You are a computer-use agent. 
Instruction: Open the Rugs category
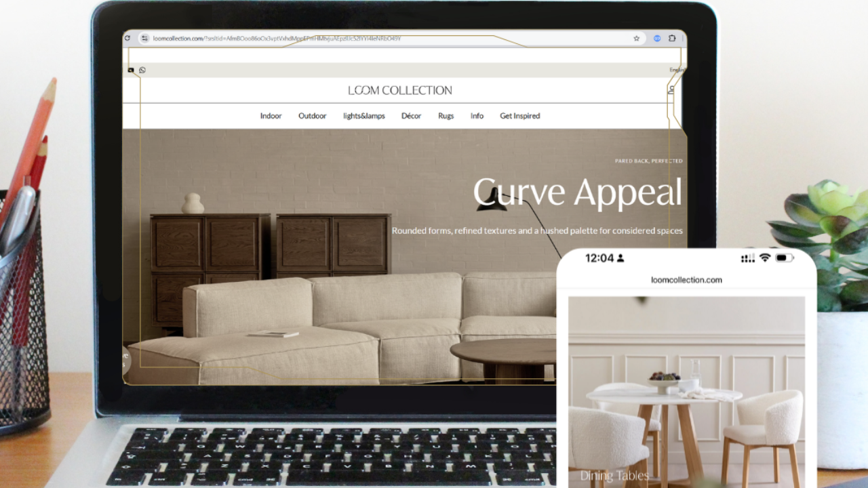coord(446,115)
